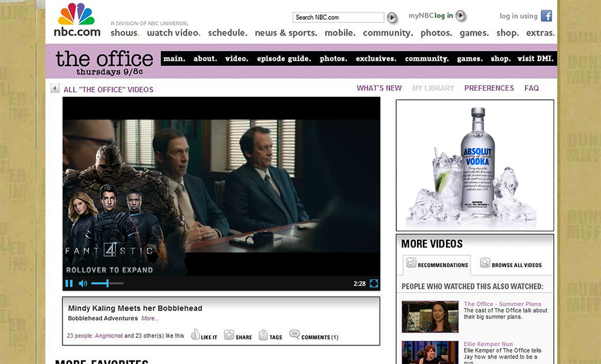
Task: Click the Fantastic Four rollover ad
Action: pyautogui.click(x=124, y=210)
